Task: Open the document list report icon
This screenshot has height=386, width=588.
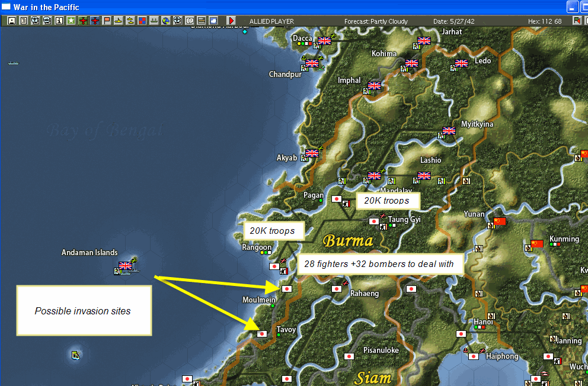Action: (x=24, y=21)
